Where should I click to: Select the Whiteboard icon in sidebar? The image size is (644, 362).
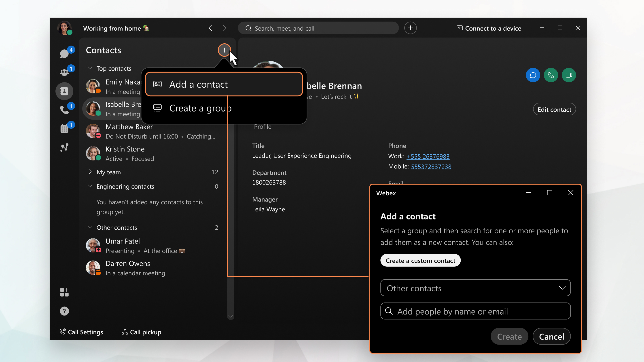click(64, 147)
